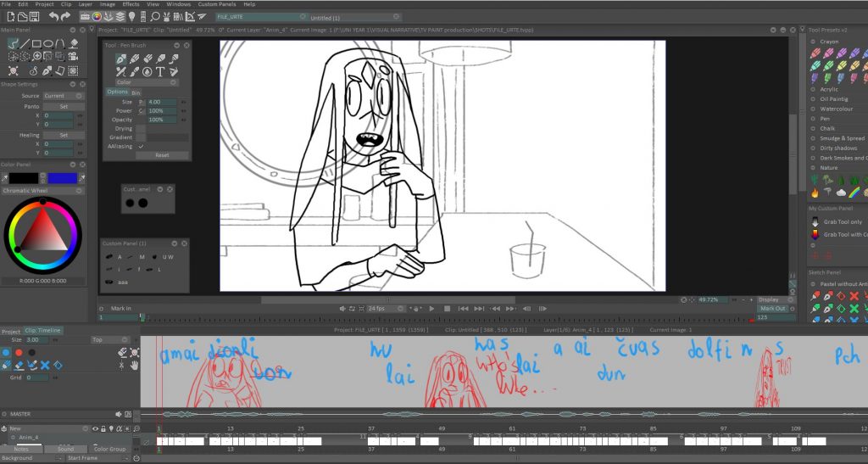The height and width of the screenshot is (464, 868).
Task: Select the rainbow Nature preset
Action: point(854,193)
